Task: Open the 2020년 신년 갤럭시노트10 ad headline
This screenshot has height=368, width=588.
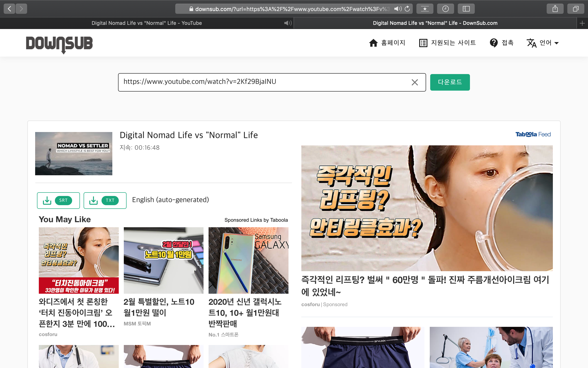Action: 245,313
